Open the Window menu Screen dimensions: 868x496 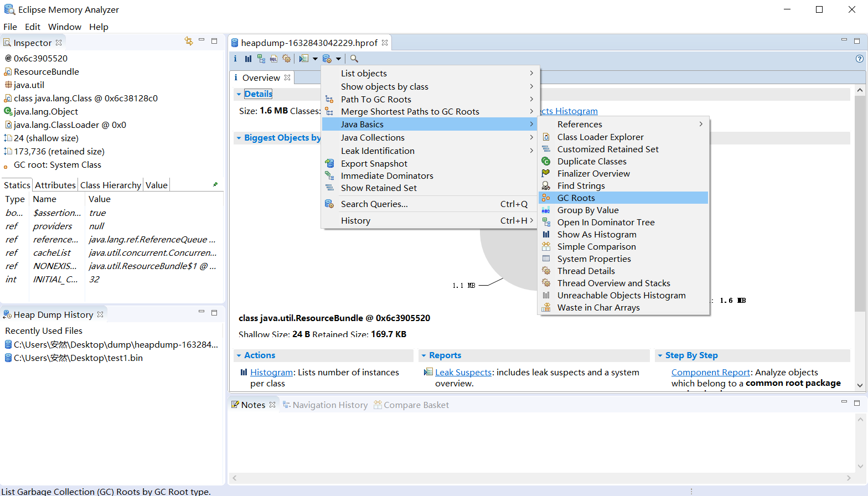click(65, 27)
